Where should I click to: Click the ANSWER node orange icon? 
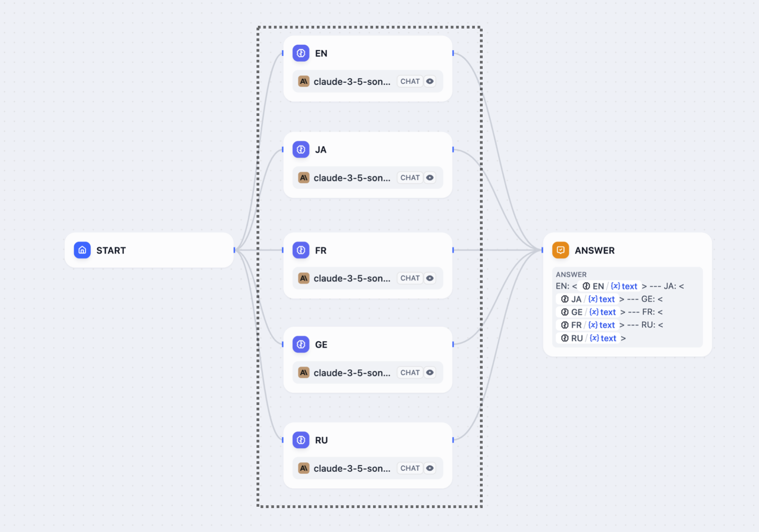[x=560, y=250]
